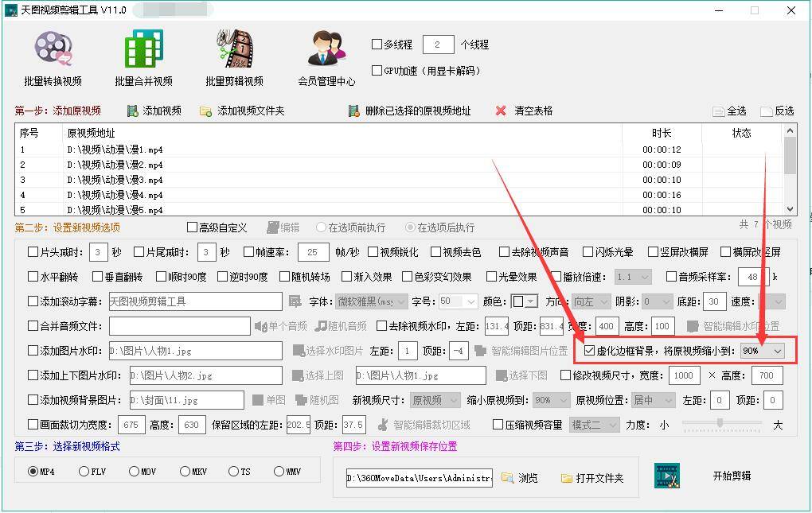The width and height of the screenshot is (812, 513).
Task: Select the FLV format radio button
Action: [x=84, y=471]
